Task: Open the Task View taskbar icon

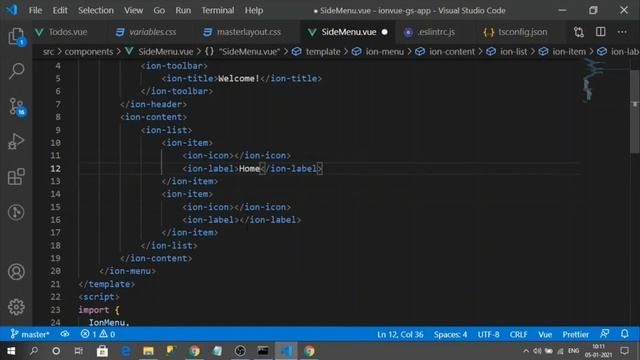Action: [x=78, y=351]
